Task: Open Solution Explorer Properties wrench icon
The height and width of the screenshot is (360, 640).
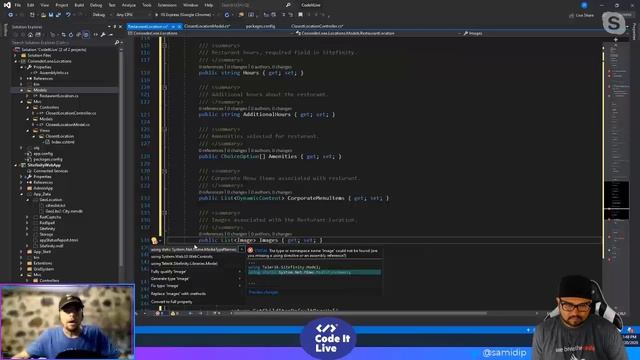Action: pos(103,35)
